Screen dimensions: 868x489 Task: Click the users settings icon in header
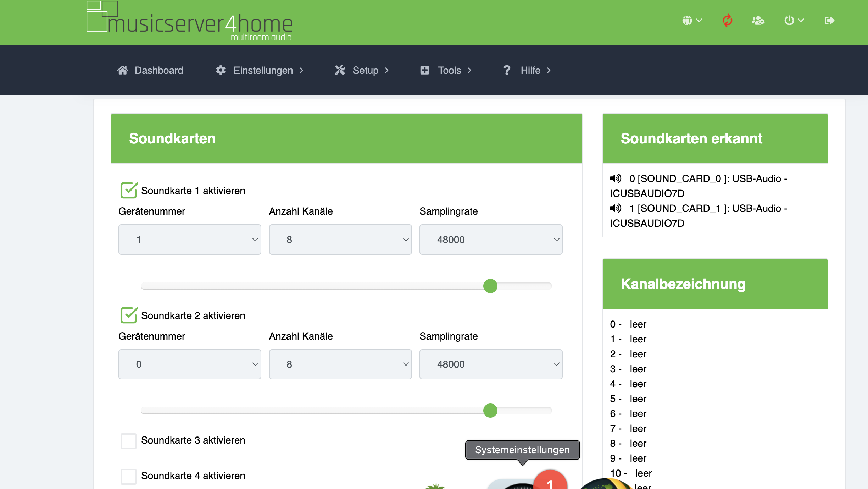(758, 20)
